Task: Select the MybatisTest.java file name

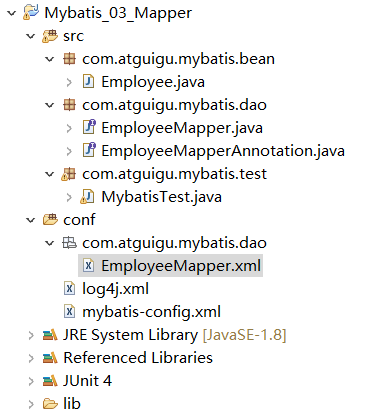Action: (161, 197)
